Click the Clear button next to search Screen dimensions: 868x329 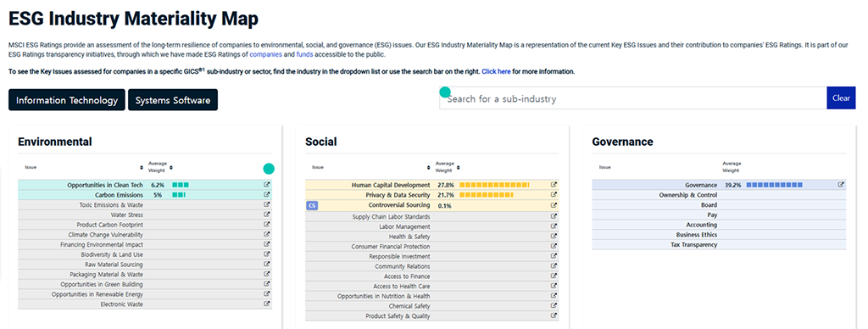tap(841, 98)
